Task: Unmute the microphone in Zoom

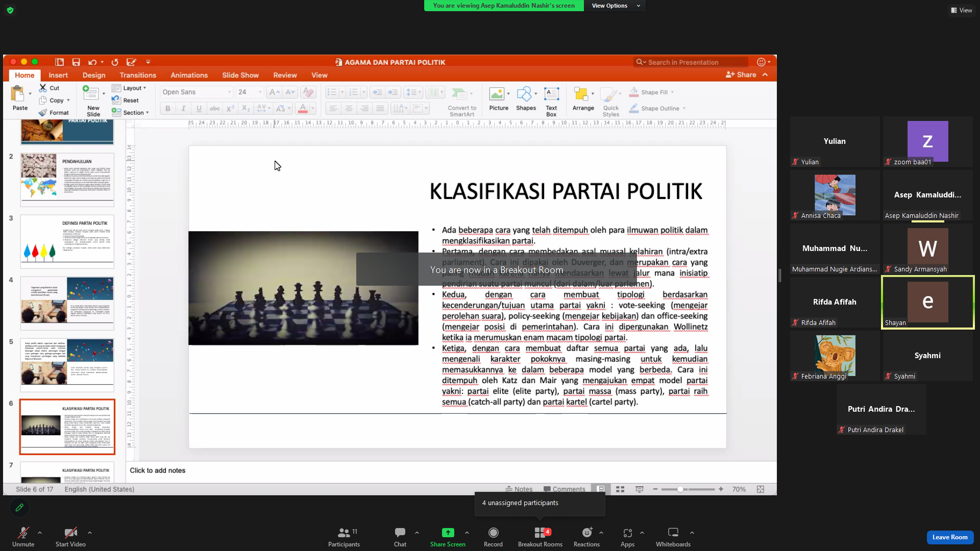Action: pos(23,537)
